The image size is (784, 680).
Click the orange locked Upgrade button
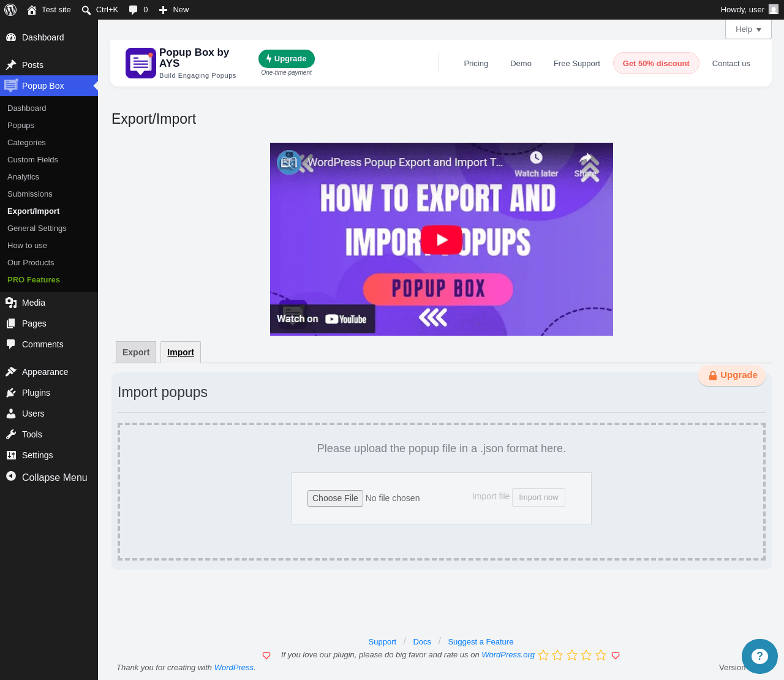coord(733,376)
